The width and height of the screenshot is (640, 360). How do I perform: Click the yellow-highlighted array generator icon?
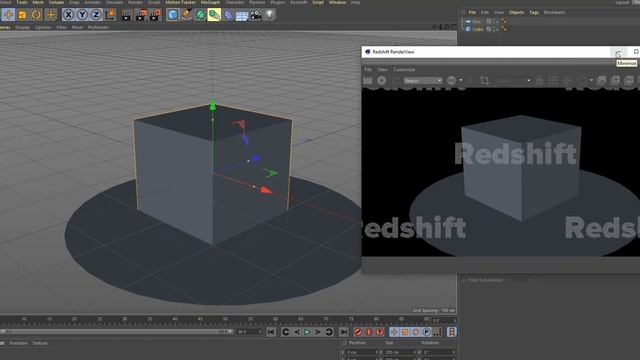(x=214, y=15)
